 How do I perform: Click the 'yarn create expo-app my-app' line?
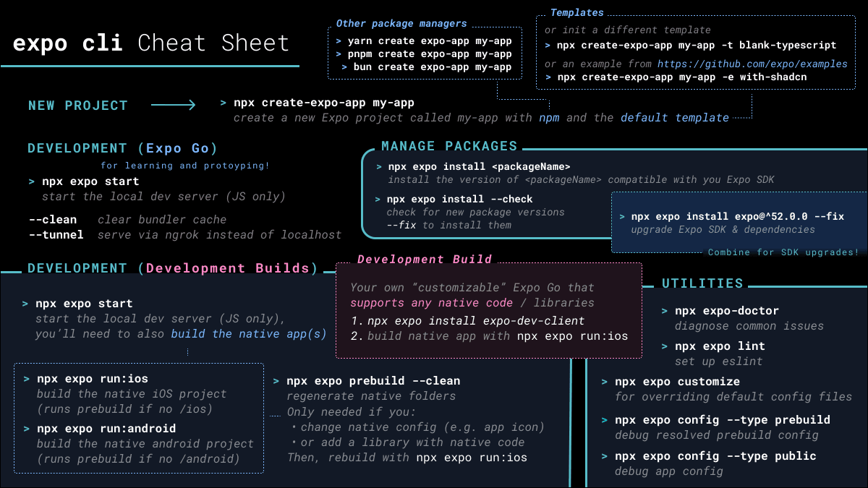coord(430,40)
